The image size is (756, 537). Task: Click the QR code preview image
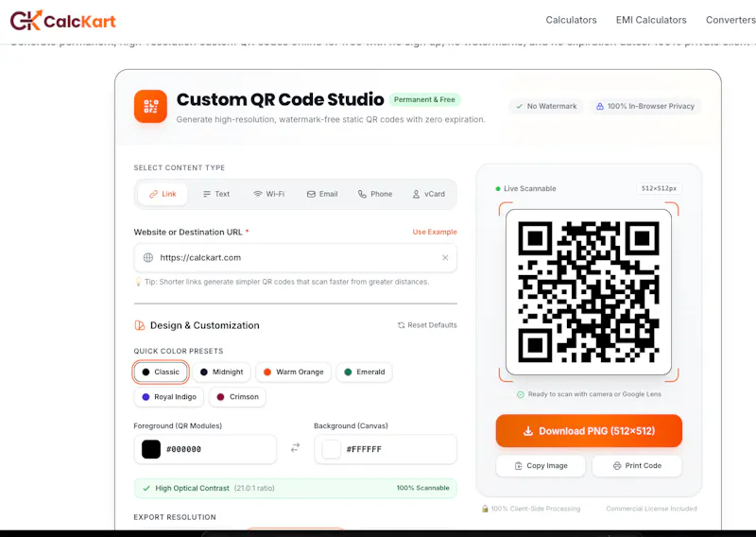(588, 292)
